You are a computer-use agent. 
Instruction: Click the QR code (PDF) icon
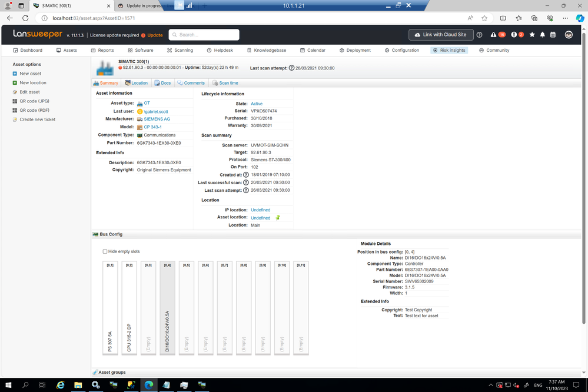tap(15, 110)
